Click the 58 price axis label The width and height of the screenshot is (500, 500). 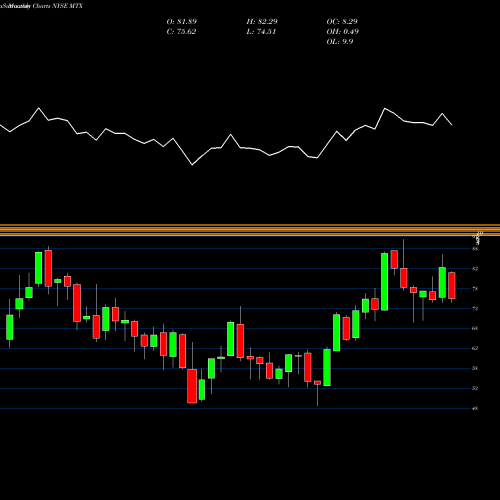pos(475,368)
